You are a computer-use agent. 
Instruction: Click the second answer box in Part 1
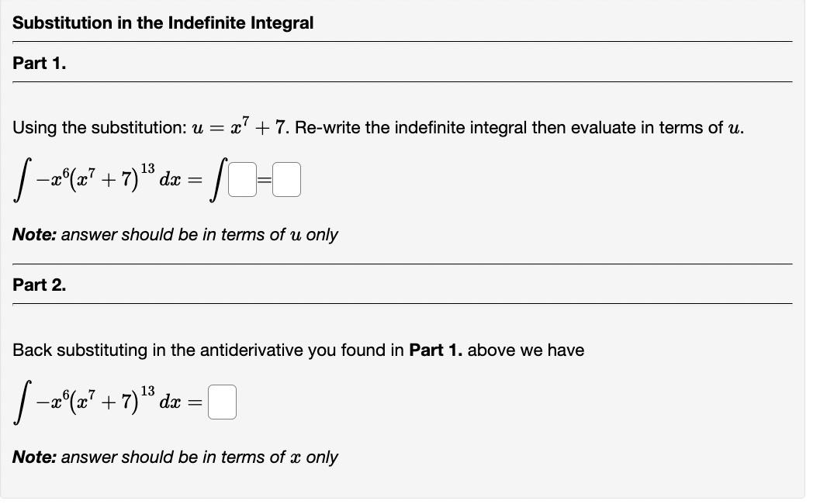click(285, 178)
